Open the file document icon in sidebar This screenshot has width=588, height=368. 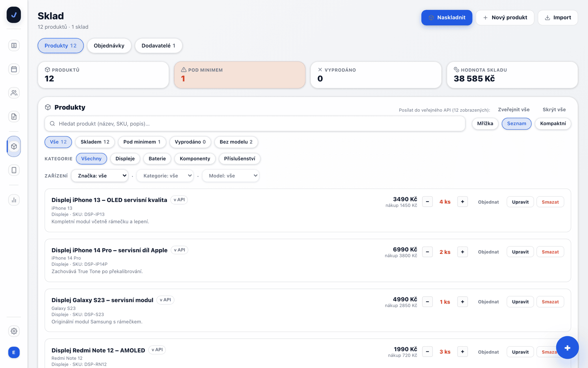[x=14, y=117]
